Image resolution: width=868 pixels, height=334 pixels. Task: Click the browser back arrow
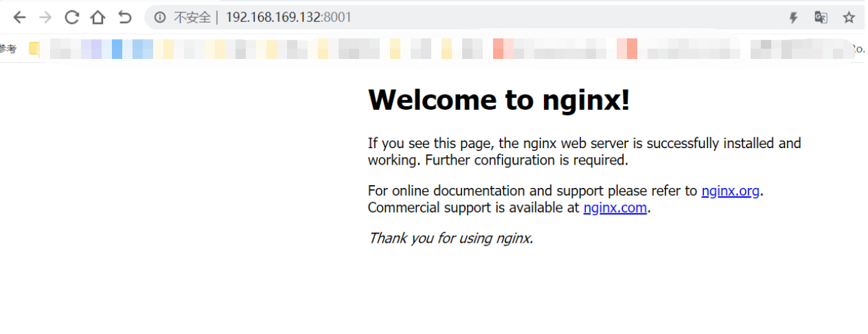(19, 17)
